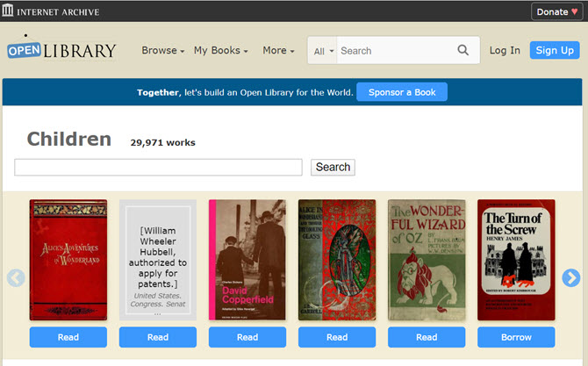The height and width of the screenshot is (366, 588).
Task: Click the Sign Up button
Action: pyautogui.click(x=555, y=50)
